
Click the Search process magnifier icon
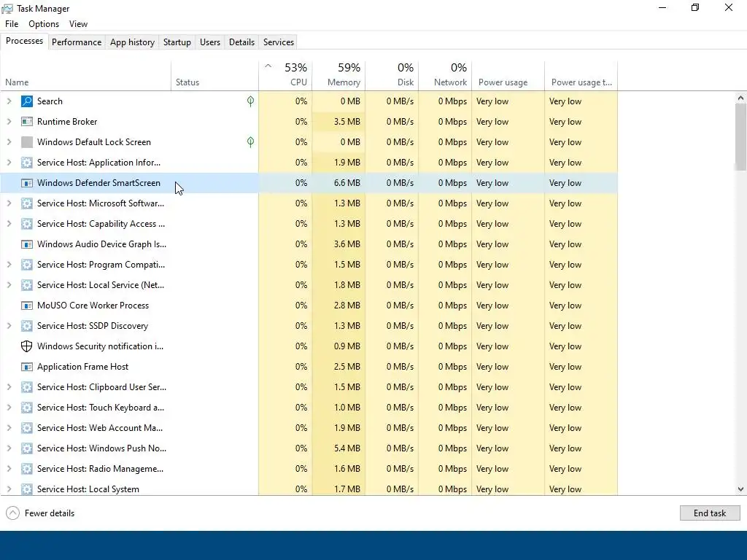pyautogui.click(x=27, y=101)
